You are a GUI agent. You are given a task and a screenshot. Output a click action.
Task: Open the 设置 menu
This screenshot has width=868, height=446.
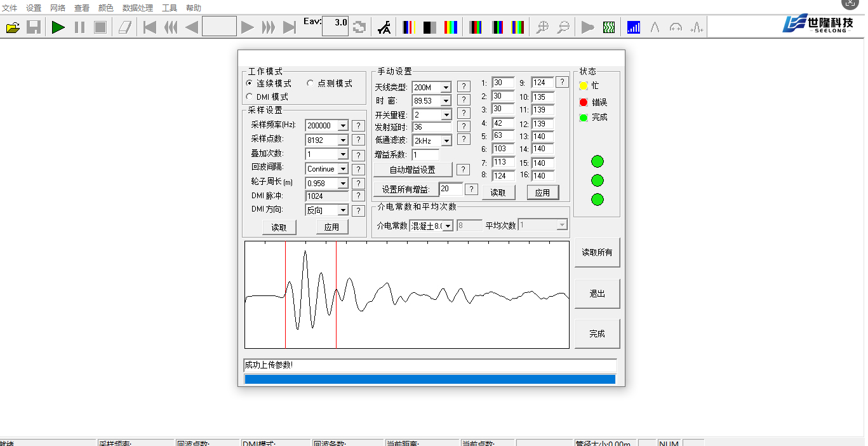(x=34, y=8)
